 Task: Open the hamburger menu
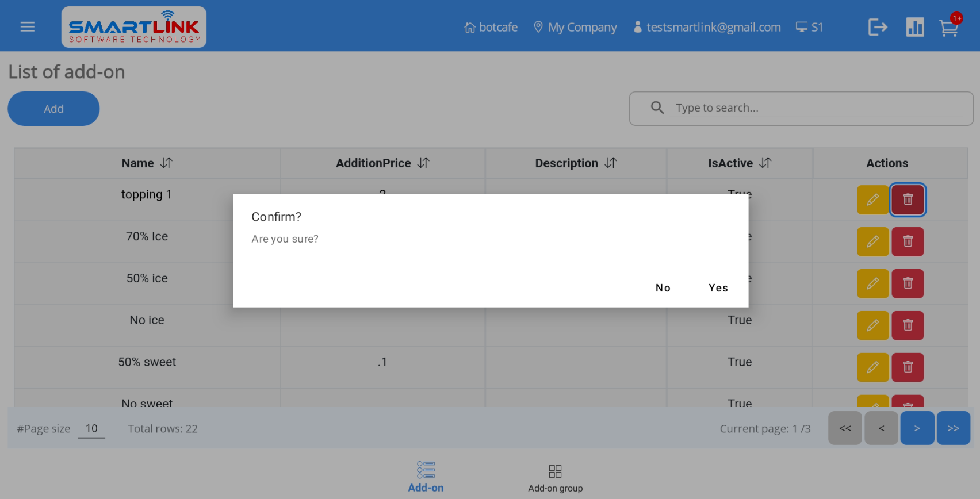(x=28, y=27)
